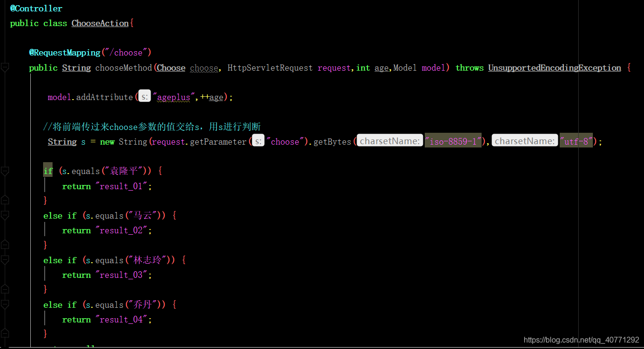Screen dimensions: 644x349
Task: Click fold end marker after result_03 block
Action: (5, 289)
